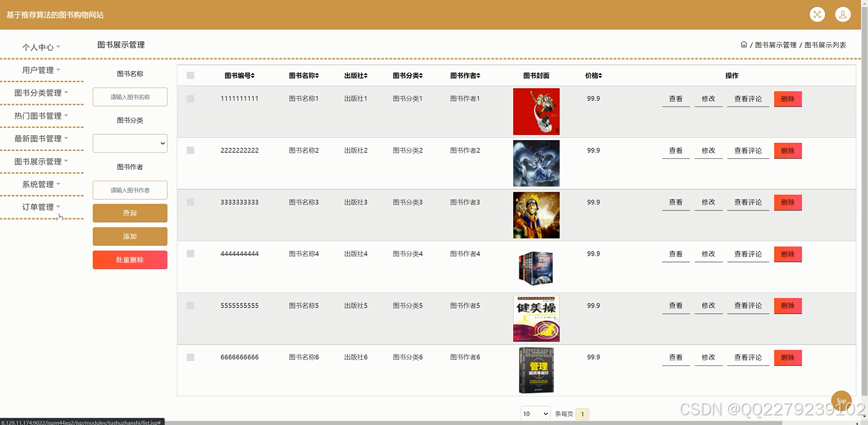Image resolution: width=868 pixels, height=425 pixels.
Task: Expand the 系统管理 sidebar menu
Action: pyautogui.click(x=38, y=184)
